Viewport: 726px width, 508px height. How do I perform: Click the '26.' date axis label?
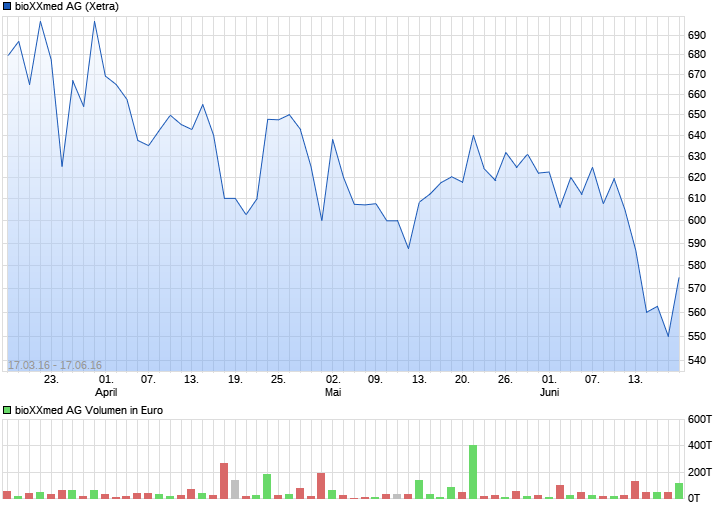tap(506, 379)
